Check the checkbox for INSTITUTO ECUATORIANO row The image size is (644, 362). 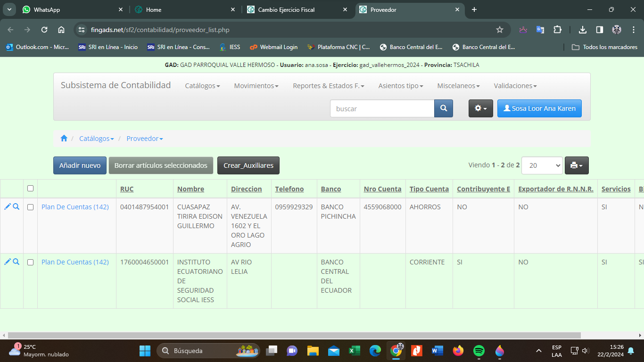[31, 262]
